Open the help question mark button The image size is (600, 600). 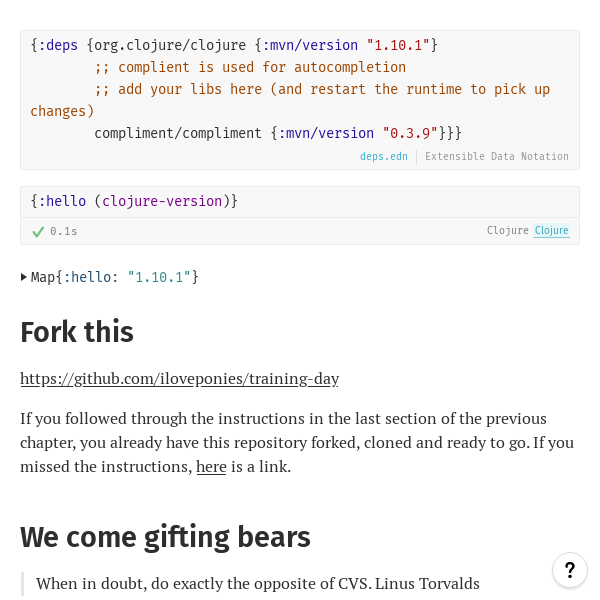569,571
